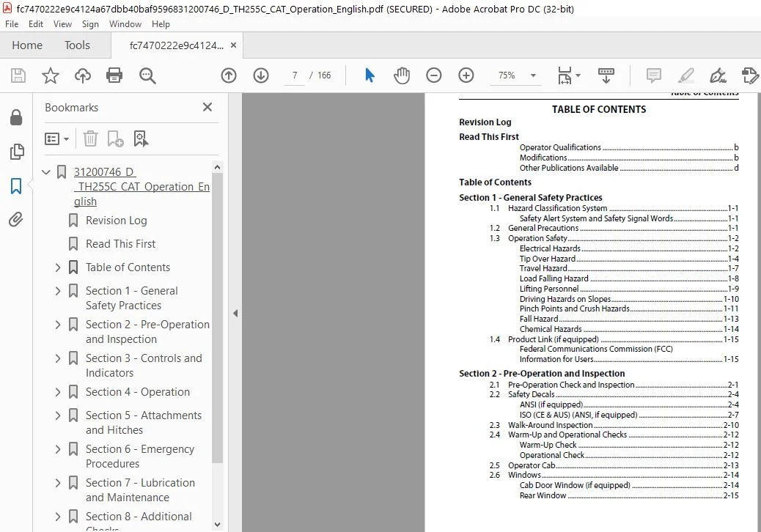Open the Revision Log bookmark
This screenshot has height=532, width=761.
pyautogui.click(x=117, y=221)
